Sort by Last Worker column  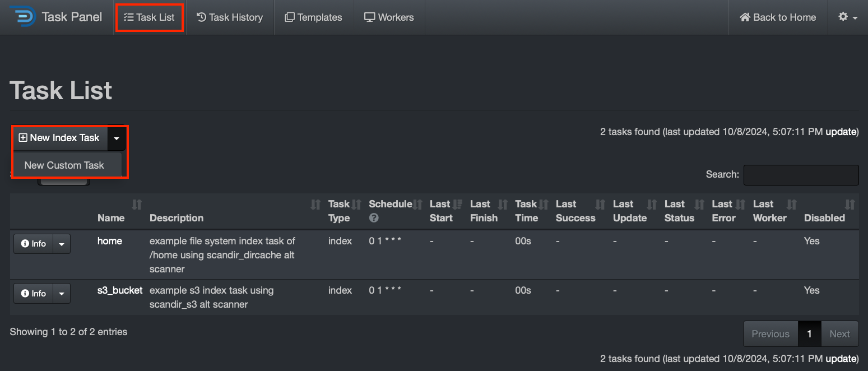click(791, 205)
